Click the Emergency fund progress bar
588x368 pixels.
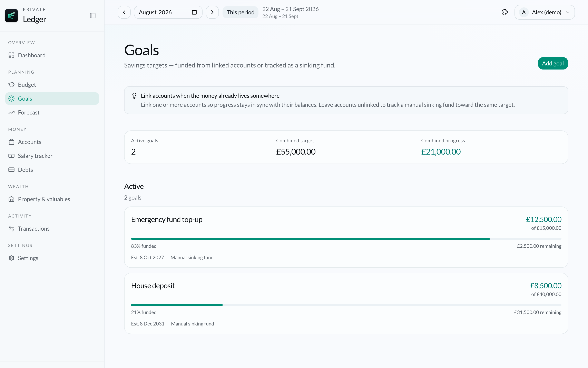pyautogui.click(x=346, y=239)
